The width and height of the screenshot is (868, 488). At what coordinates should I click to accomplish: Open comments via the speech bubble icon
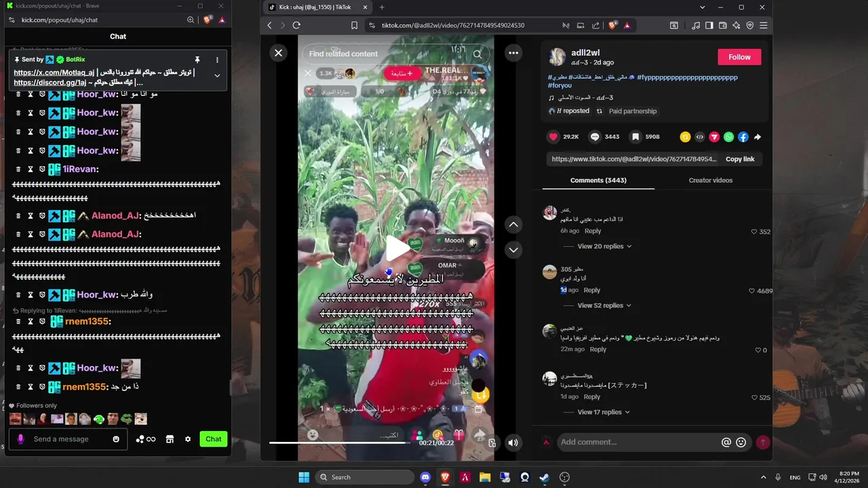click(595, 137)
